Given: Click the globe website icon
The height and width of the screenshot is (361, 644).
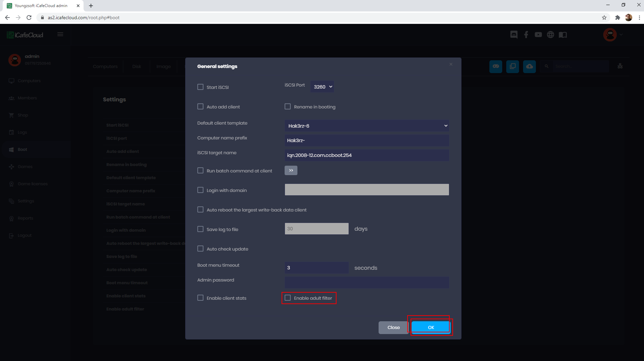Looking at the screenshot, I should [550, 34].
